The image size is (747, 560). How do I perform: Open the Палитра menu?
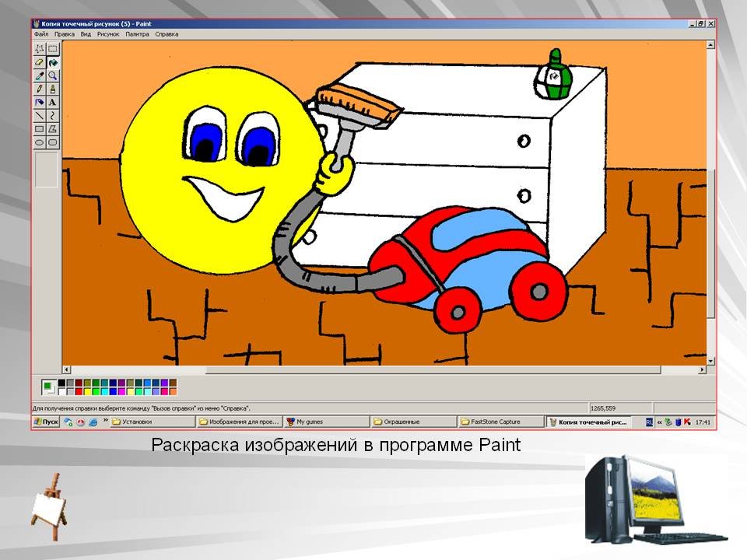(x=137, y=34)
